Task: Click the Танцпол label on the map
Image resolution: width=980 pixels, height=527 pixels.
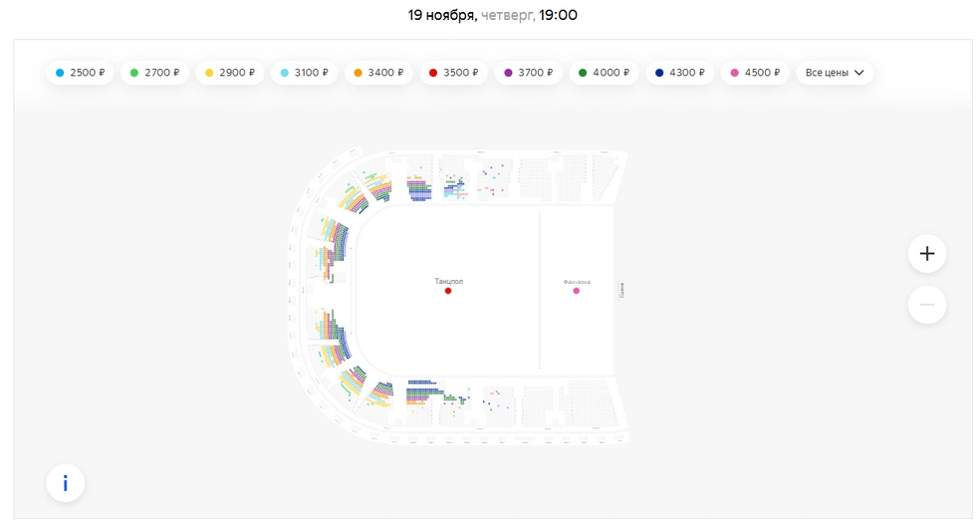Action: 449,281
